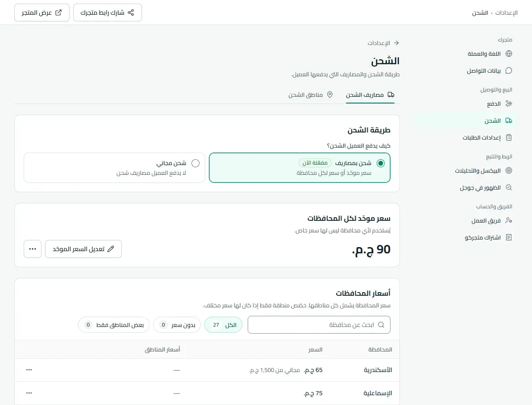Switch to مناطق الشحن tab
The width and height of the screenshot is (532, 405).
[311, 95]
